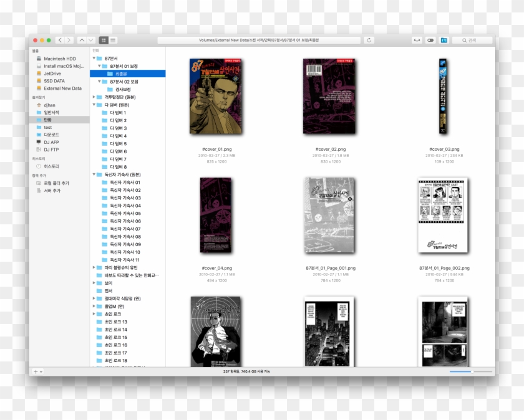The width and height of the screenshot is (524, 420).
Task: Click the green zoom traffic-light button
Action: coord(47,40)
